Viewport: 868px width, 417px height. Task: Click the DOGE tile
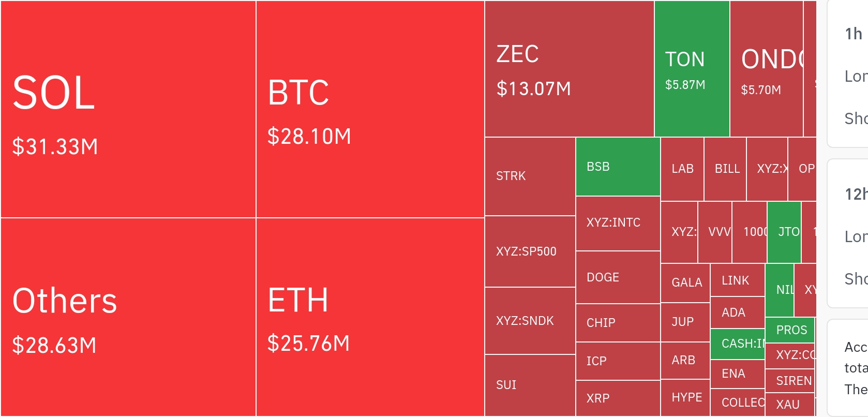tap(618, 277)
